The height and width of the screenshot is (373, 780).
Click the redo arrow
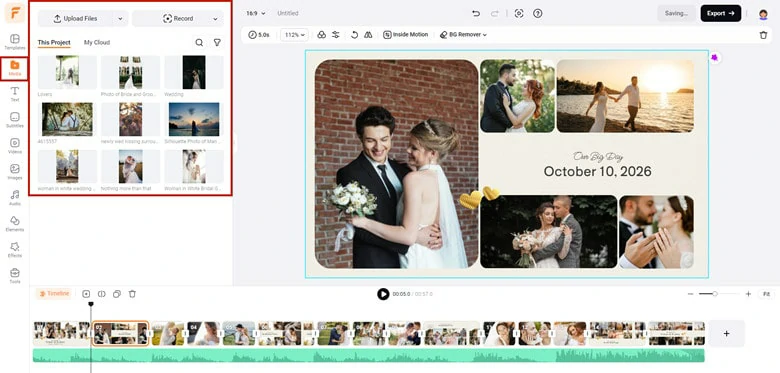[x=494, y=13]
